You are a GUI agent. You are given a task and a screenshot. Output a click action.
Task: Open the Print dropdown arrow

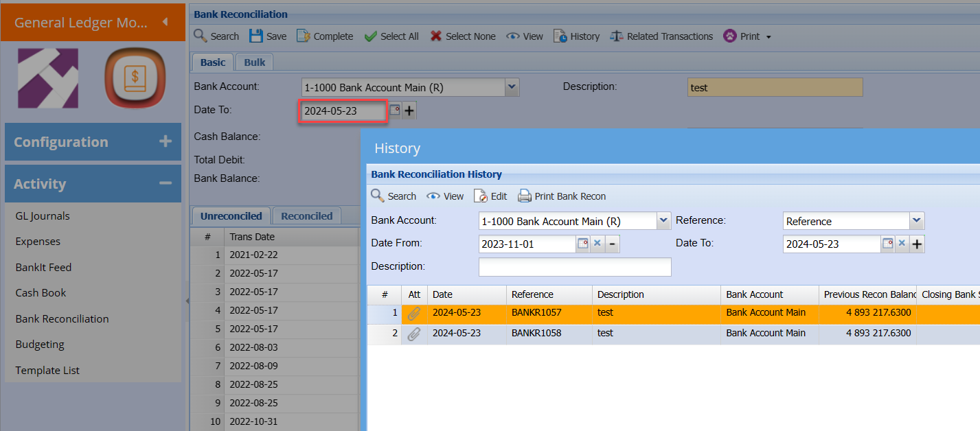coord(768,37)
